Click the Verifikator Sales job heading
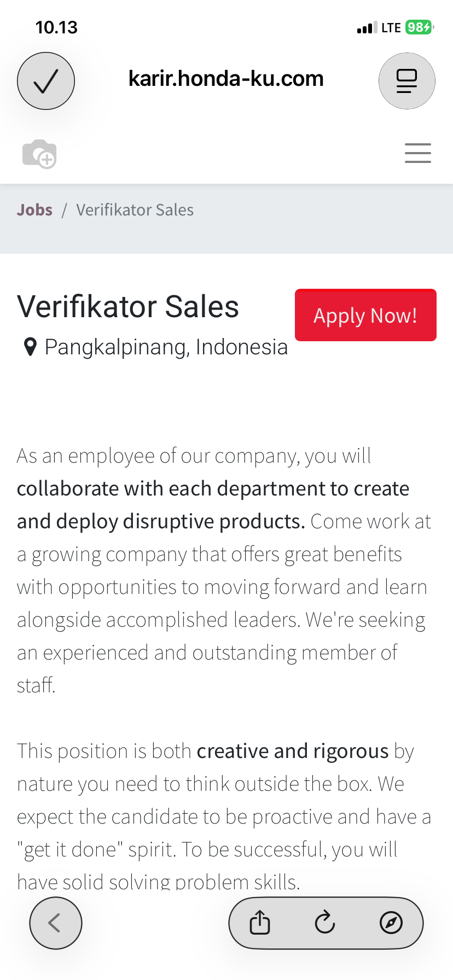This screenshot has width=453, height=980. pos(128,307)
